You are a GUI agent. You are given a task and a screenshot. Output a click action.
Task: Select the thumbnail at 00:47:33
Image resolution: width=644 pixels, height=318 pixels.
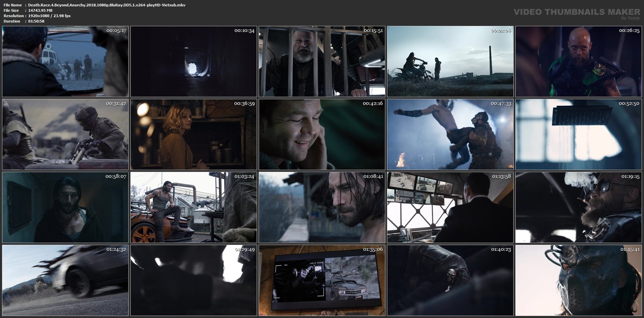(x=450, y=134)
